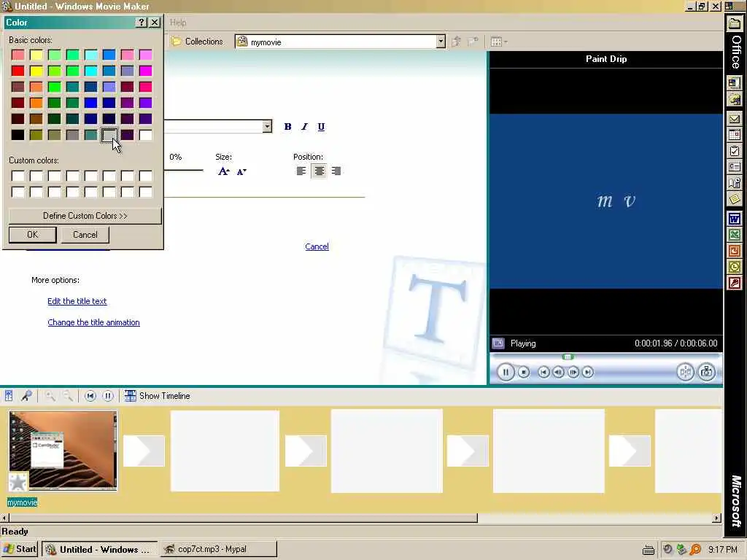Toggle bold title text
The image size is (747, 560).
coord(287,127)
